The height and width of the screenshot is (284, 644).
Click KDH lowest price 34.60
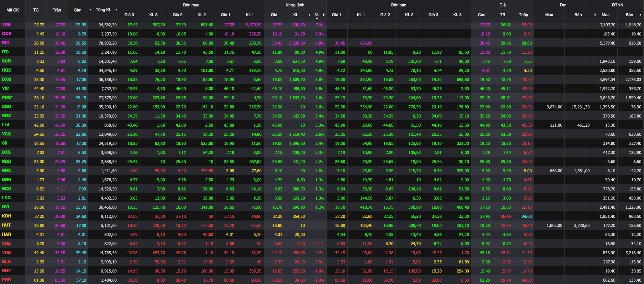point(527,216)
